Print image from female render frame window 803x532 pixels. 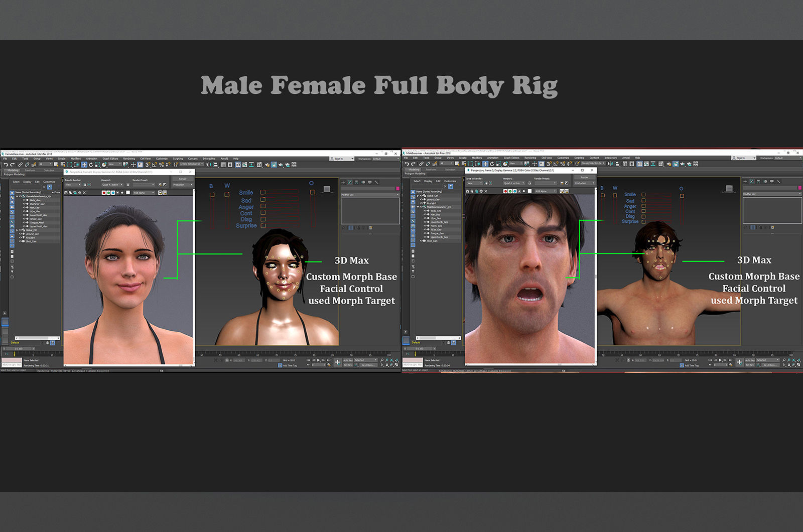click(x=79, y=193)
